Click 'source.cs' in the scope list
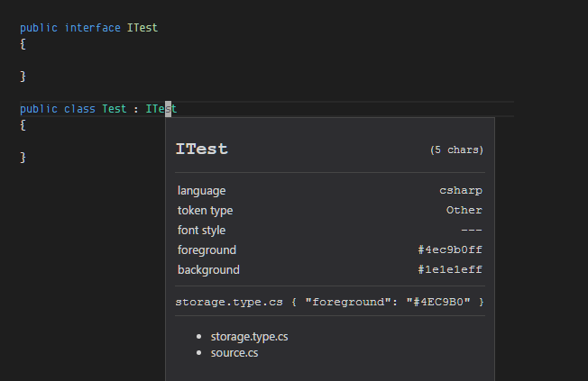Viewport: 588px width, 381px height. point(234,353)
